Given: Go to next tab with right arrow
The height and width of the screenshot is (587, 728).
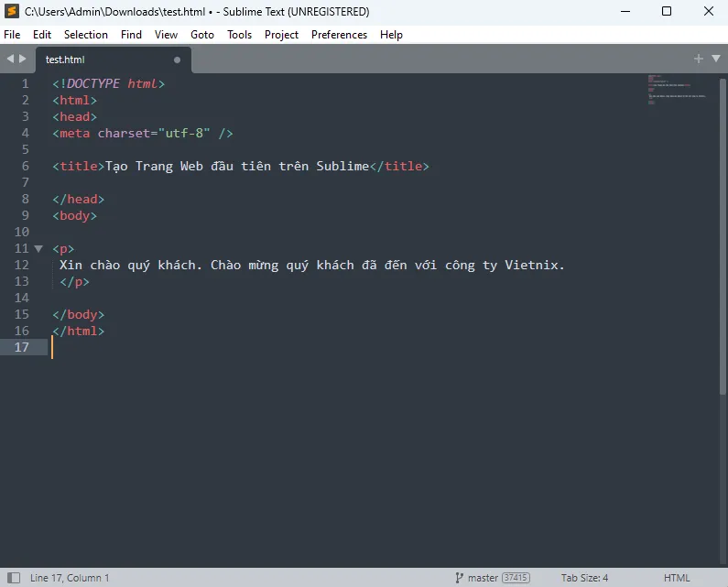Looking at the screenshot, I should 22,59.
